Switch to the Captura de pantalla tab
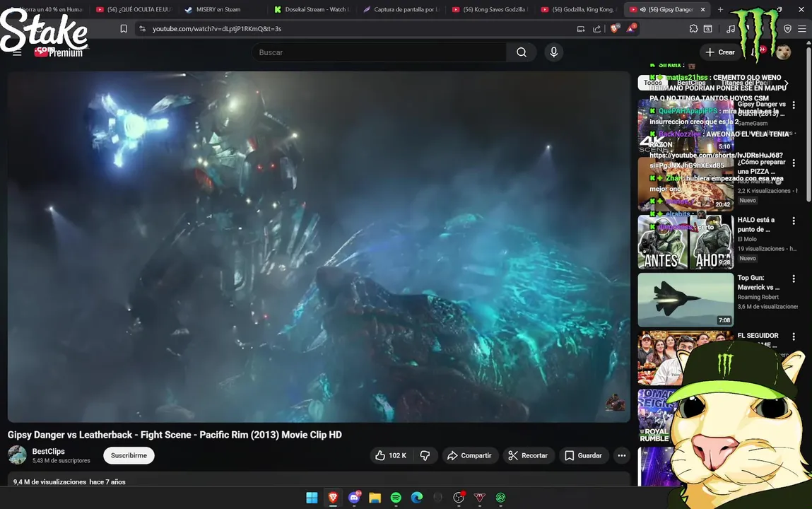The height and width of the screenshot is (509, 812). click(402, 9)
